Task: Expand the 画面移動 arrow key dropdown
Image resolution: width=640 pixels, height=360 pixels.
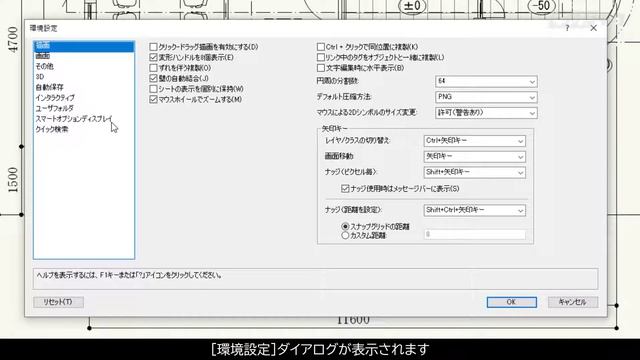Action: coord(475,157)
